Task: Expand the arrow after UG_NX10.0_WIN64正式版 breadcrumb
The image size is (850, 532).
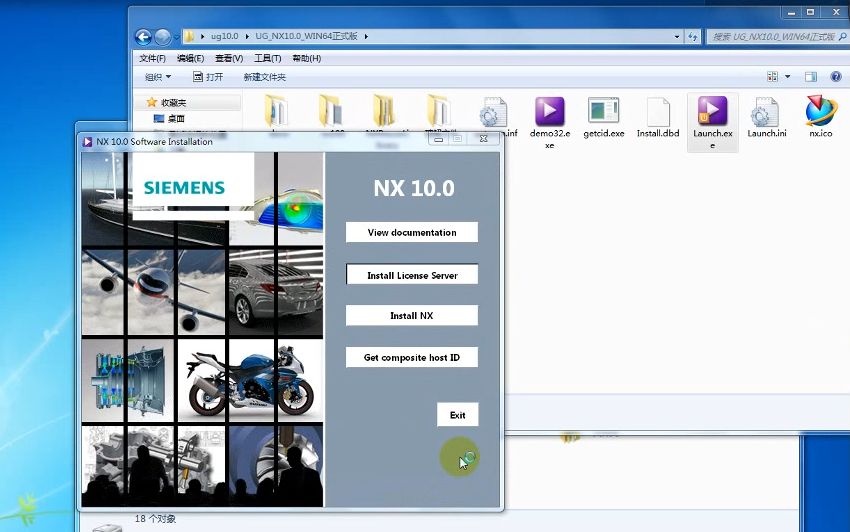Action: [366, 36]
